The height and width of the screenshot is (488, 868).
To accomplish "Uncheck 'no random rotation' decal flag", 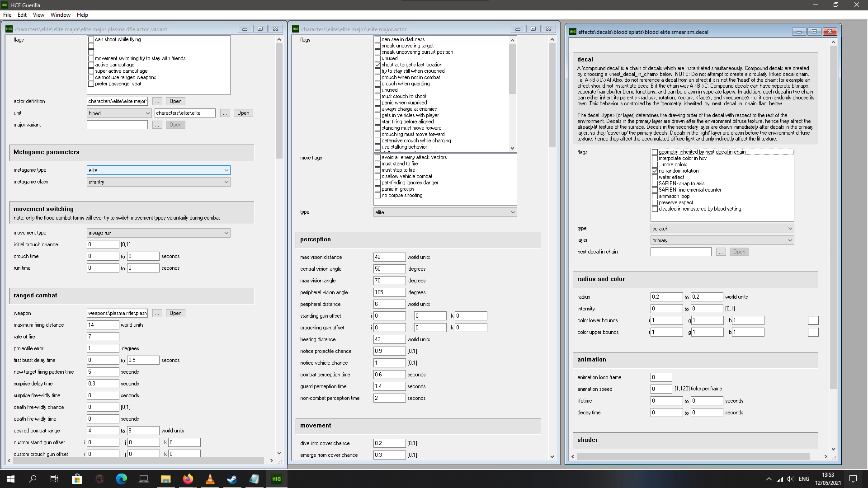I will tap(655, 171).
